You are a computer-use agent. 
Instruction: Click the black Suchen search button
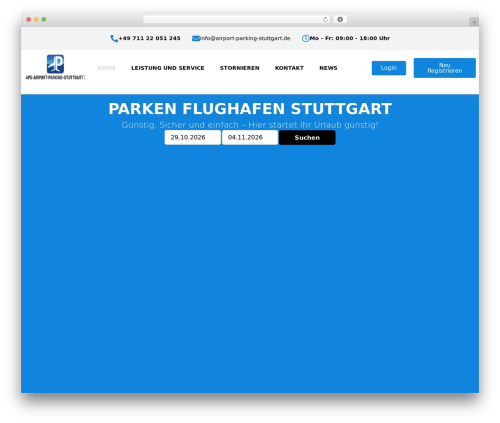tap(307, 138)
